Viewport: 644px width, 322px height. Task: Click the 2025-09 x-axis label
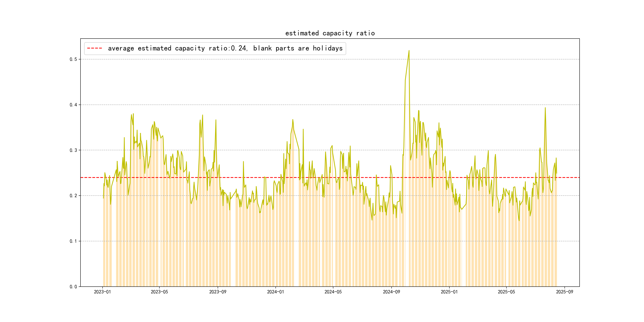(x=564, y=292)
